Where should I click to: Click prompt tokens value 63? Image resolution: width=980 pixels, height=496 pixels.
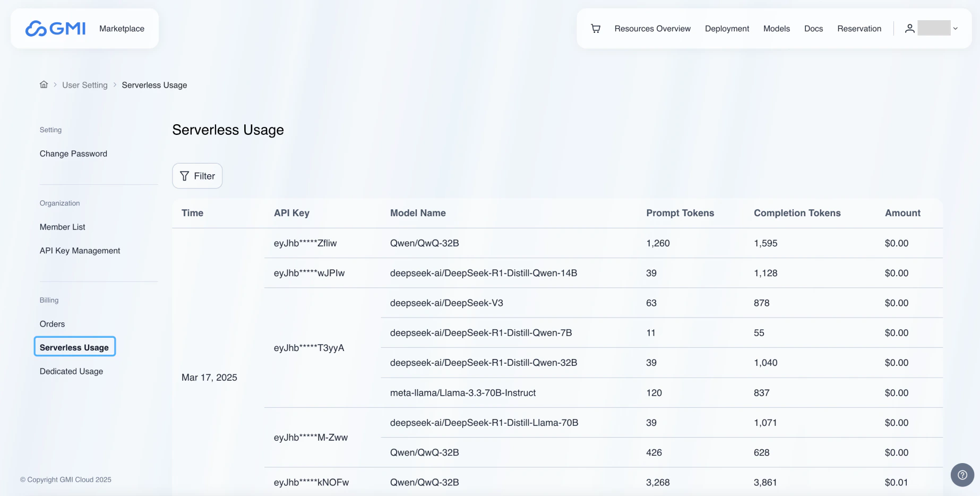pos(651,303)
